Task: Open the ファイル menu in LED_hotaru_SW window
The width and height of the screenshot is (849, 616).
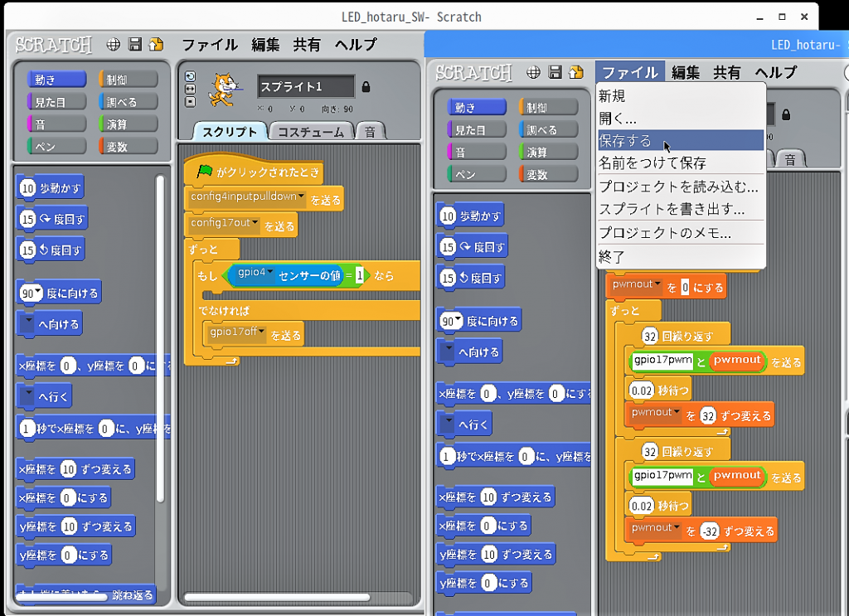Action: click(210, 45)
